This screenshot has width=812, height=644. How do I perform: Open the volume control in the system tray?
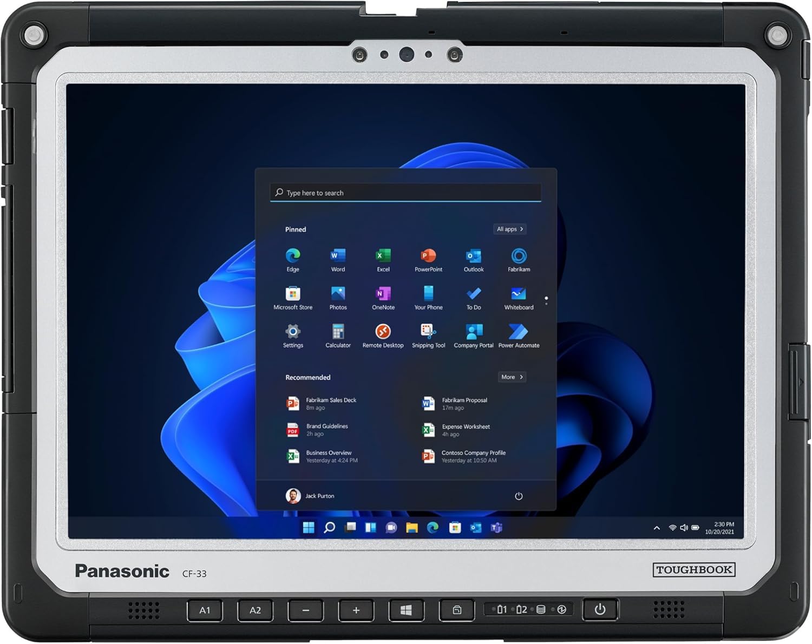(684, 528)
